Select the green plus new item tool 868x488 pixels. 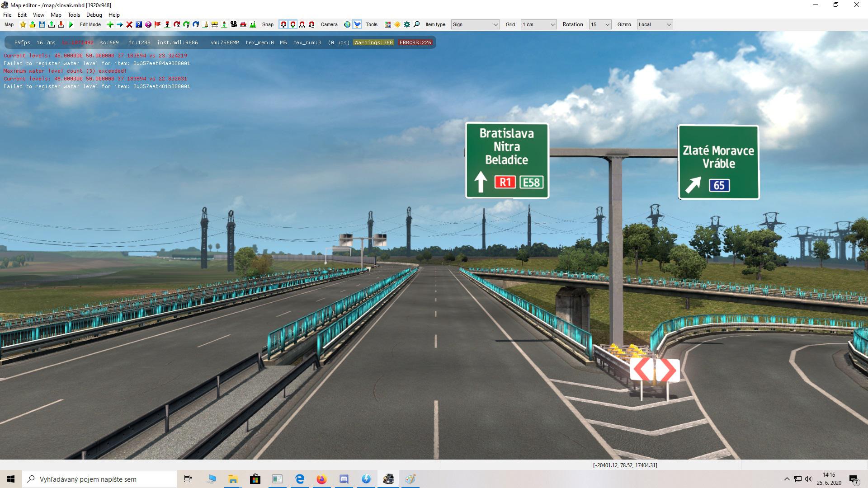click(110, 24)
